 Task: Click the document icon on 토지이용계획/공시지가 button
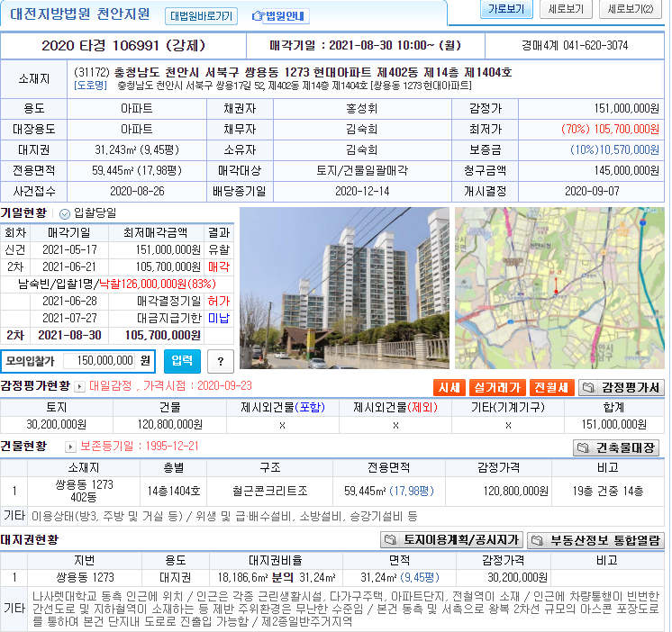pos(390,540)
